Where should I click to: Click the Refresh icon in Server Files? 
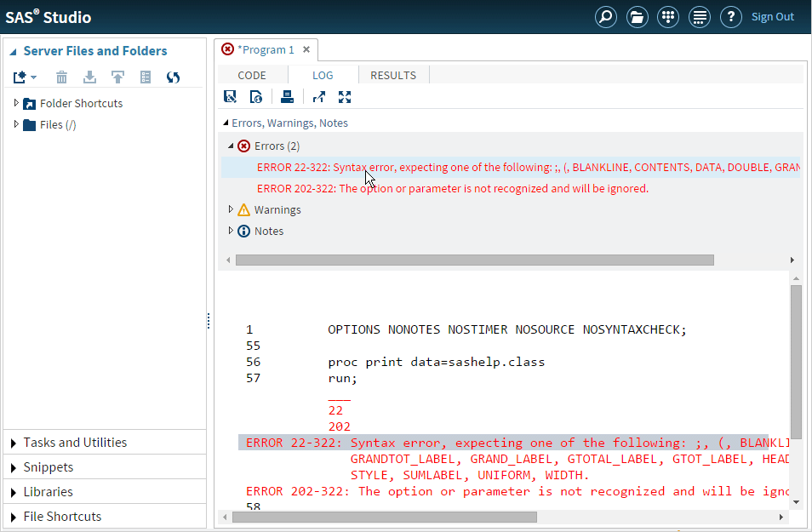[173, 77]
